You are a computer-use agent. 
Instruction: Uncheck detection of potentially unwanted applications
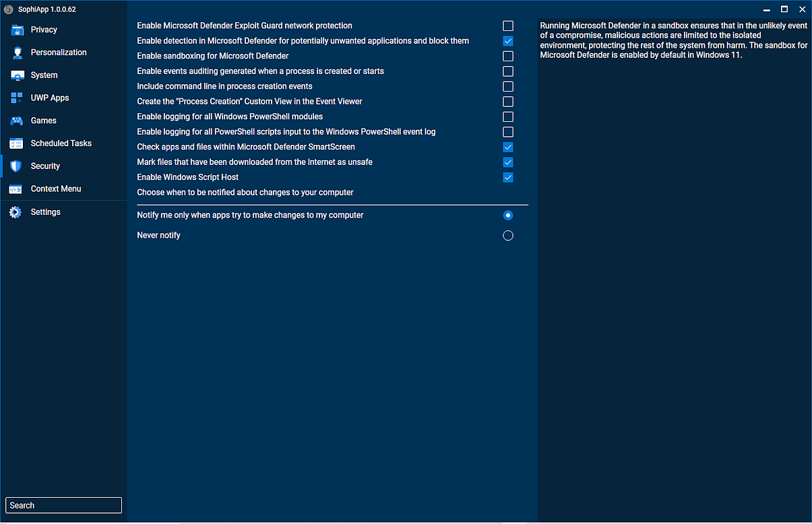point(508,41)
